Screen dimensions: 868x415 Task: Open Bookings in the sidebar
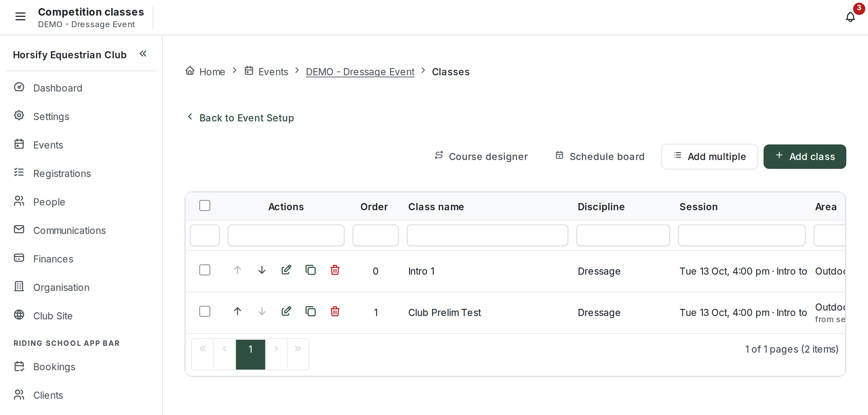click(81, 367)
